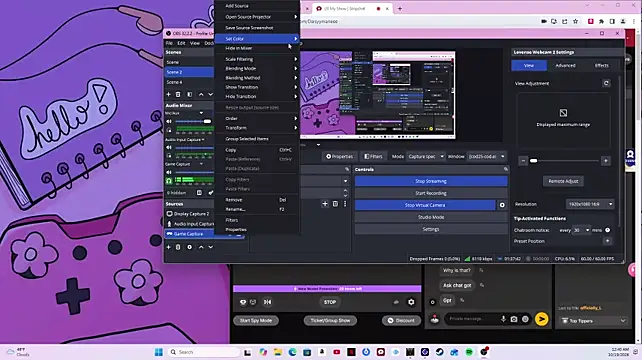Open the Mode Capture spec dropdown

[425, 156]
